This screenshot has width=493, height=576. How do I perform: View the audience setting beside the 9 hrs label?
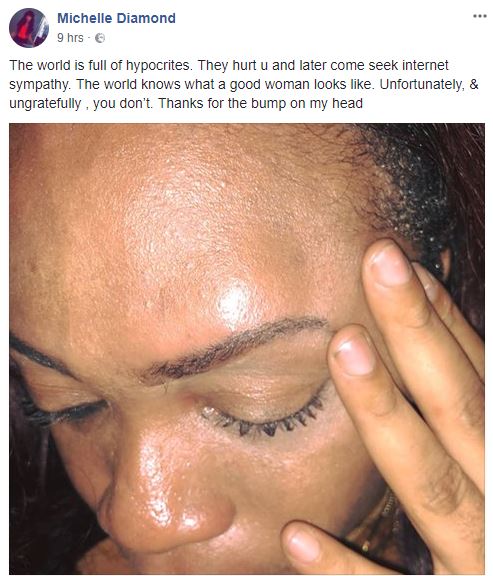click(x=100, y=38)
